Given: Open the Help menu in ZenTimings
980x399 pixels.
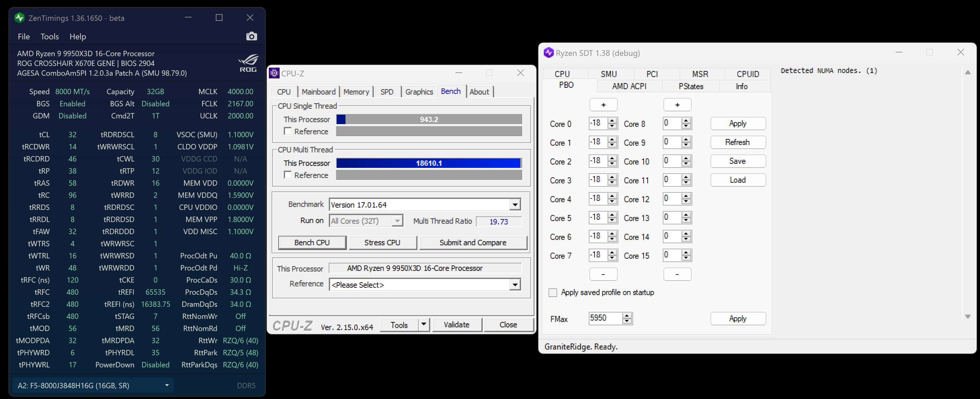Looking at the screenshot, I should 78,37.
